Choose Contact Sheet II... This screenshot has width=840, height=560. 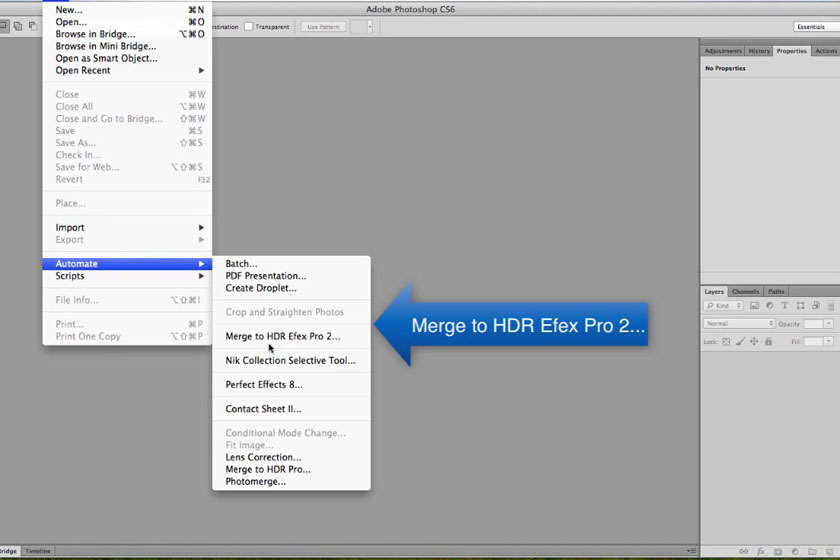(x=291, y=409)
